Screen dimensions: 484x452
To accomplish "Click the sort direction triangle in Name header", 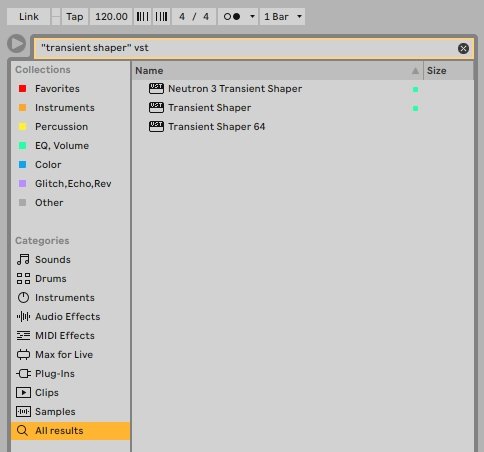I will [x=415, y=71].
